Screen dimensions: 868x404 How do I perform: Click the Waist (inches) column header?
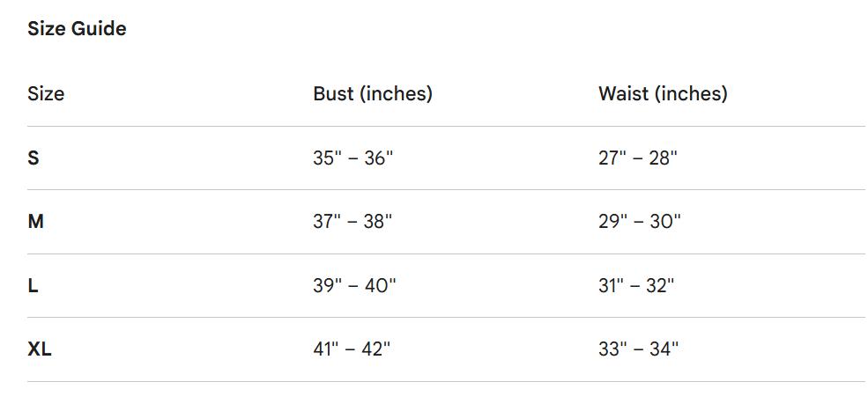coord(663,93)
